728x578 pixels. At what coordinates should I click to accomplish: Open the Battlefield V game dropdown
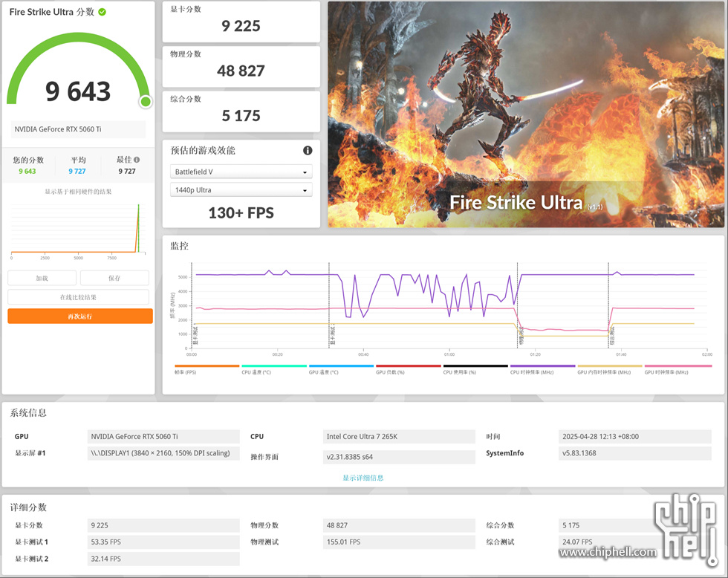pyautogui.click(x=241, y=172)
